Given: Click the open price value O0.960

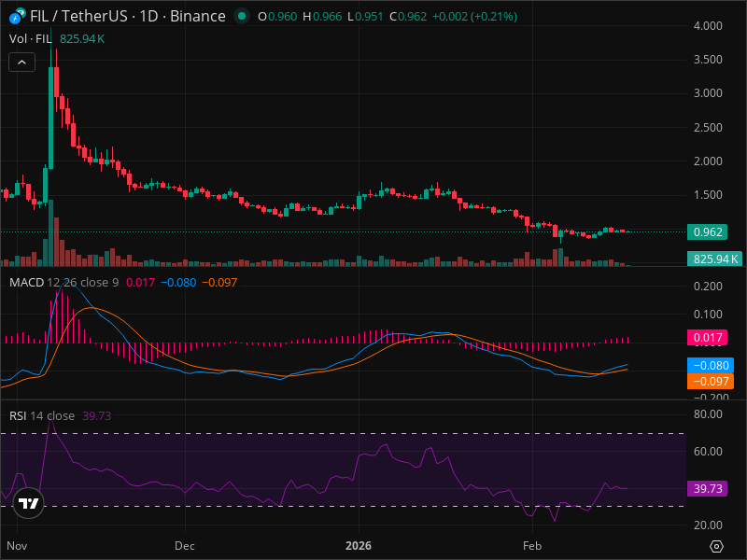Looking at the screenshot, I should click(277, 17).
